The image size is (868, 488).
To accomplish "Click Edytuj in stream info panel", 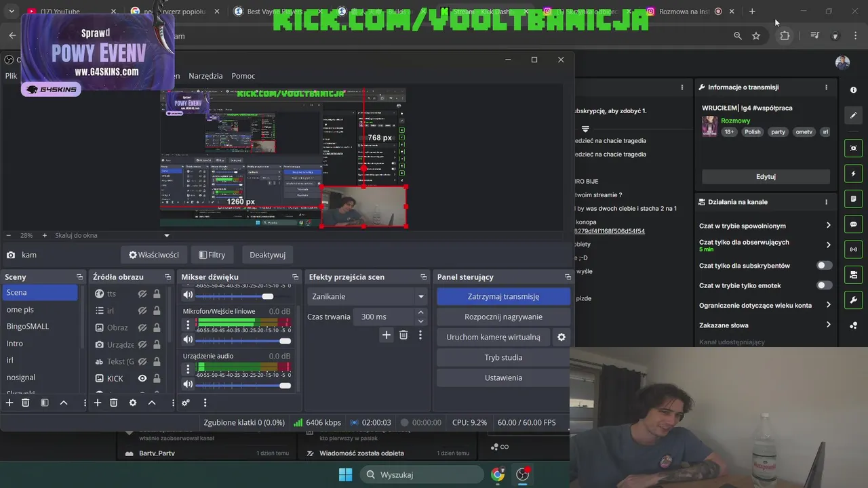I will point(766,176).
